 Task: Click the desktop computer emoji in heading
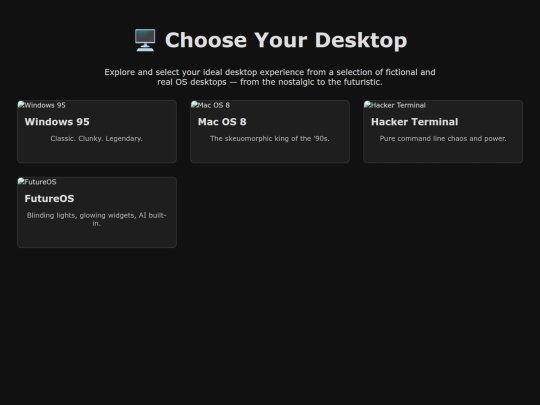coord(145,40)
